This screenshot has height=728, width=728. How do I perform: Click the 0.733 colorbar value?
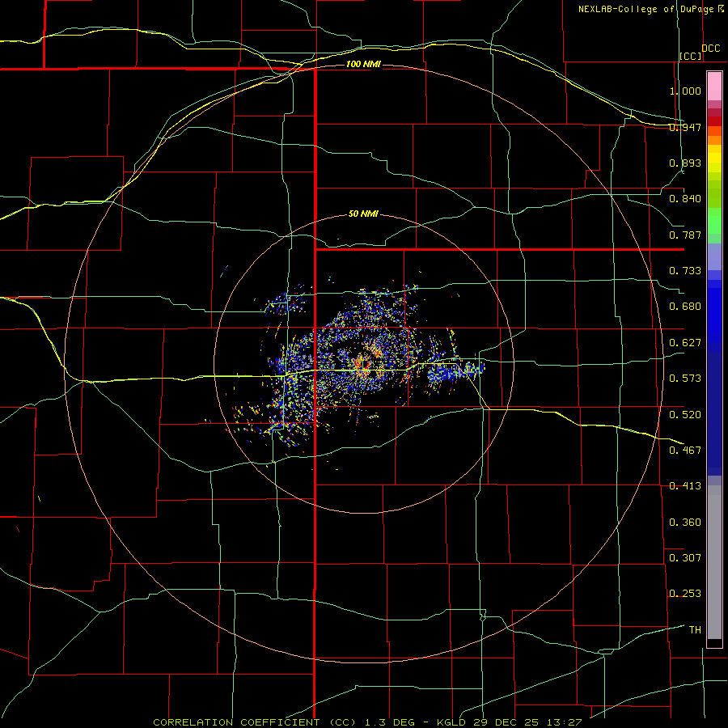(685, 271)
